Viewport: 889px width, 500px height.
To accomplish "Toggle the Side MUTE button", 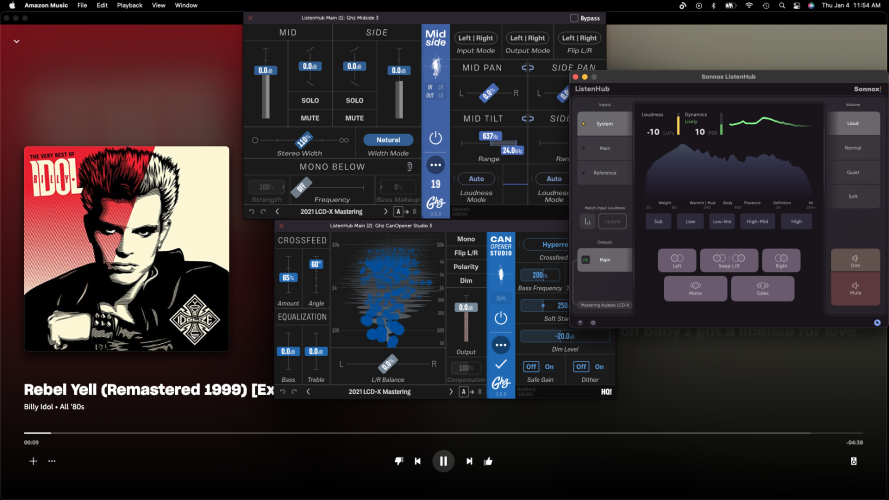I will [x=354, y=118].
